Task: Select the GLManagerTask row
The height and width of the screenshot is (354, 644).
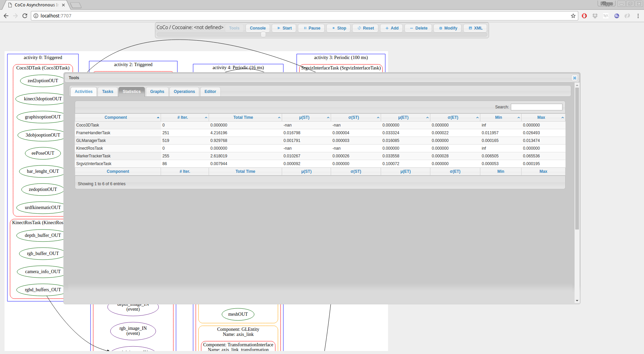Action: coord(320,141)
